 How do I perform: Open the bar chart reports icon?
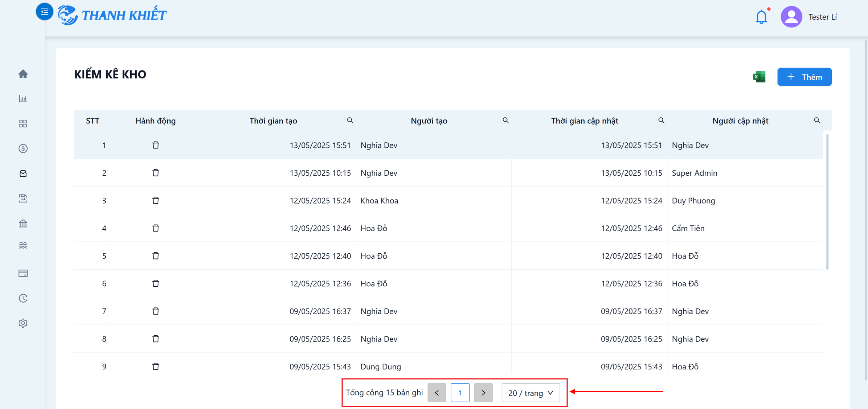tap(23, 99)
